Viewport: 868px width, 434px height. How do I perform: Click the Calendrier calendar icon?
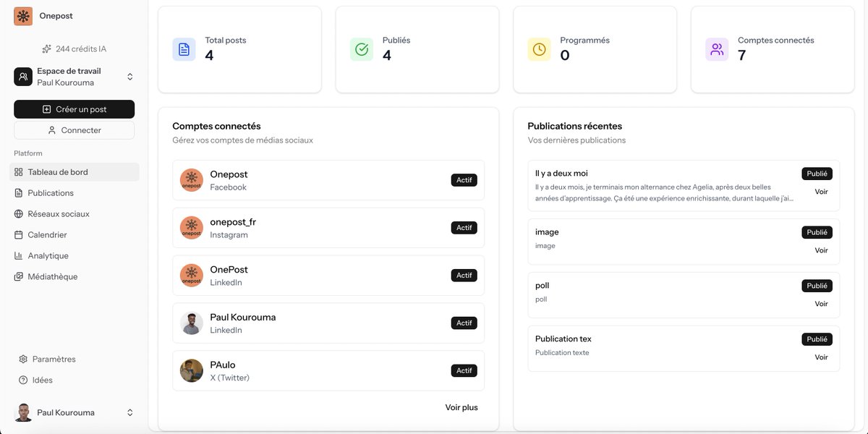click(x=19, y=235)
